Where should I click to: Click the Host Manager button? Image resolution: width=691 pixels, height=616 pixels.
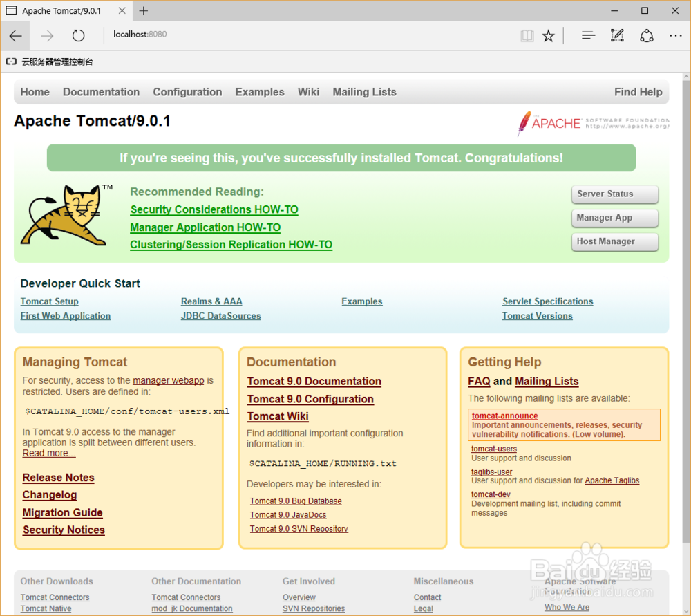(x=615, y=242)
